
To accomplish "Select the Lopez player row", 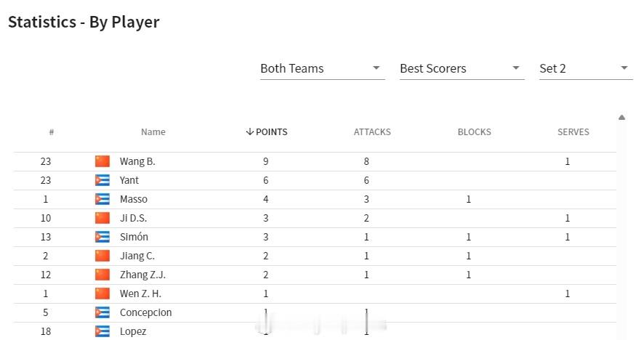I will tap(315, 331).
